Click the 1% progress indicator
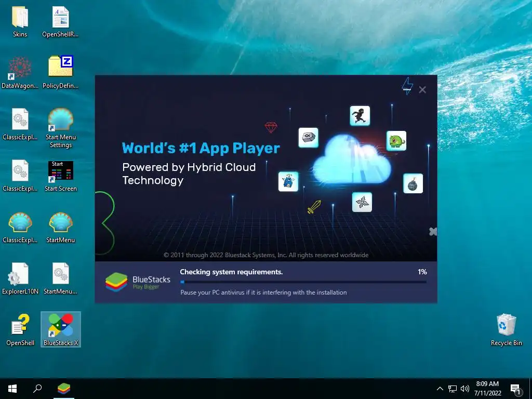 pyautogui.click(x=422, y=272)
